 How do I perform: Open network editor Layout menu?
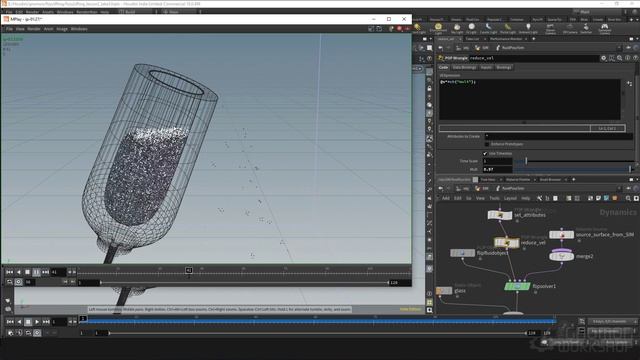[510, 198]
